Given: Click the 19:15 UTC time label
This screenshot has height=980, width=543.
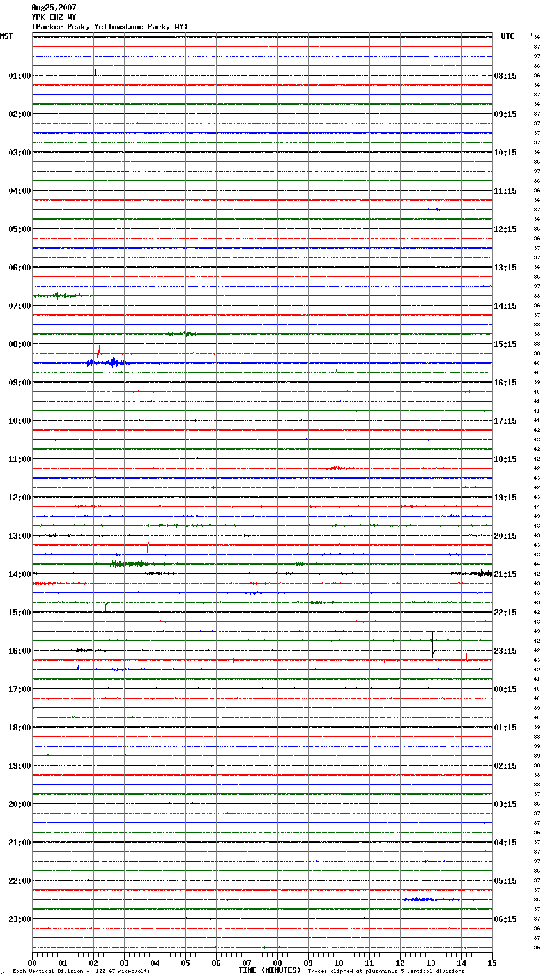Looking at the screenshot, I should pyautogui.click(x=505, y=498).
